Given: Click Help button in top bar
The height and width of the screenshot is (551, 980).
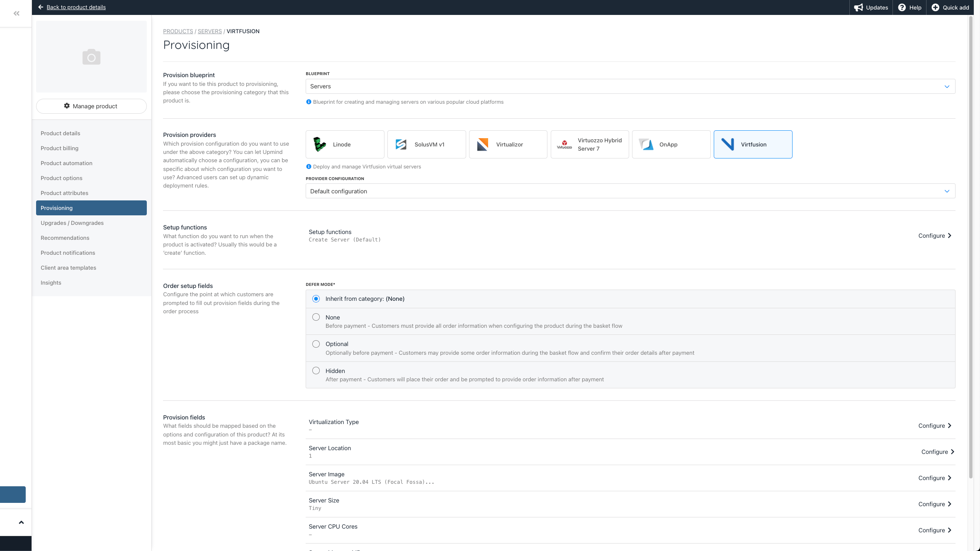Looking at the screenshot, I should pos(909,7).
